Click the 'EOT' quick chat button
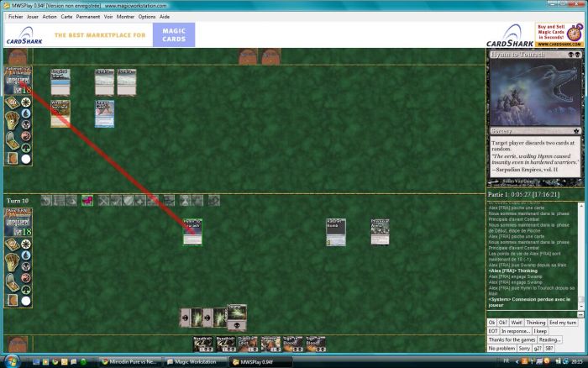Screen dimensions: 588x368 [x=493, y=331]
